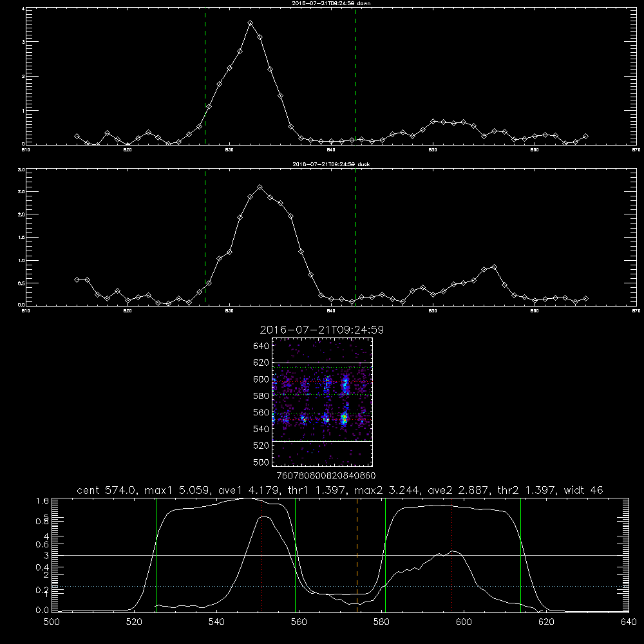Click the left green dashed line in dawn plot

[x=205, y=76]
